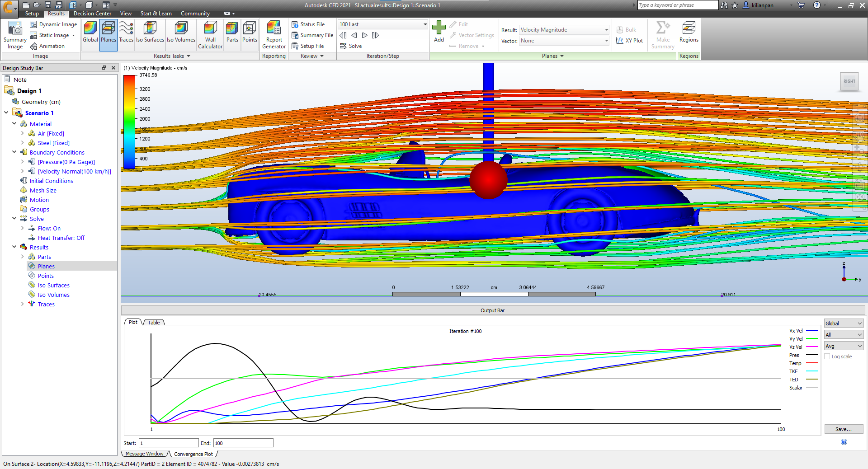Expand the Results Tasks panel menu

pos(171,56)
